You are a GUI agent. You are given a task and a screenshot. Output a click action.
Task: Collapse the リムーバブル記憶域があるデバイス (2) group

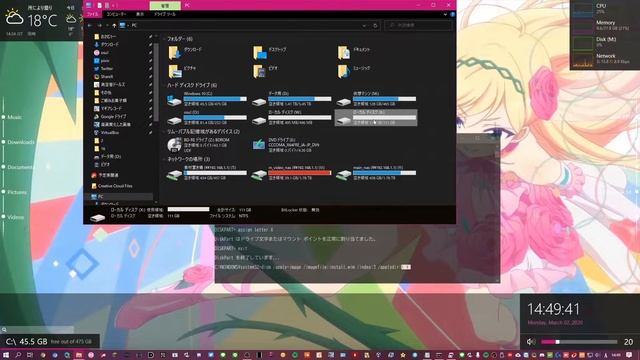[x=164, y=131]
